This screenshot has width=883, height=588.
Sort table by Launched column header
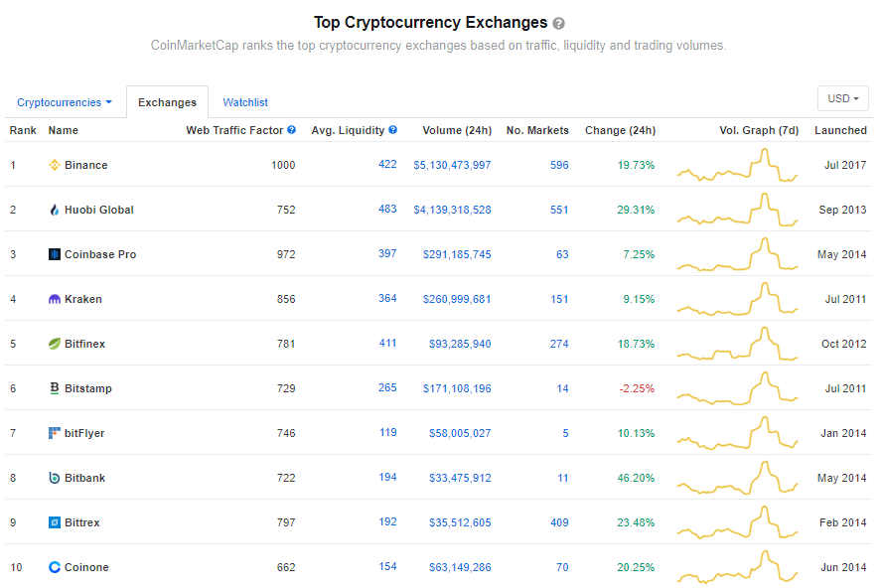(840, 130)
